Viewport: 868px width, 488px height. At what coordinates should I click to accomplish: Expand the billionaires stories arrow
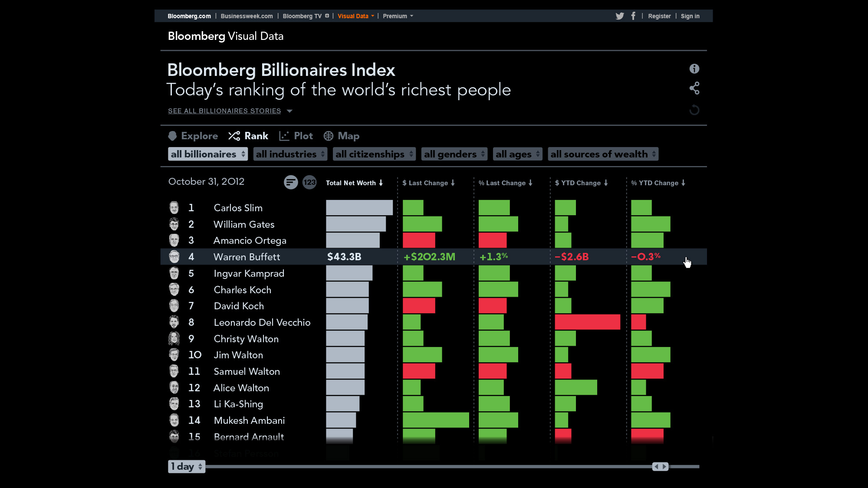[x=289, y=111]
